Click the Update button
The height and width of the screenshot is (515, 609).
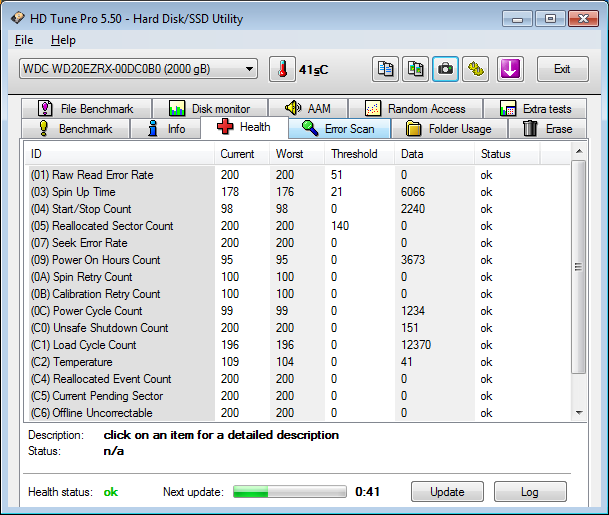(447, 492)
